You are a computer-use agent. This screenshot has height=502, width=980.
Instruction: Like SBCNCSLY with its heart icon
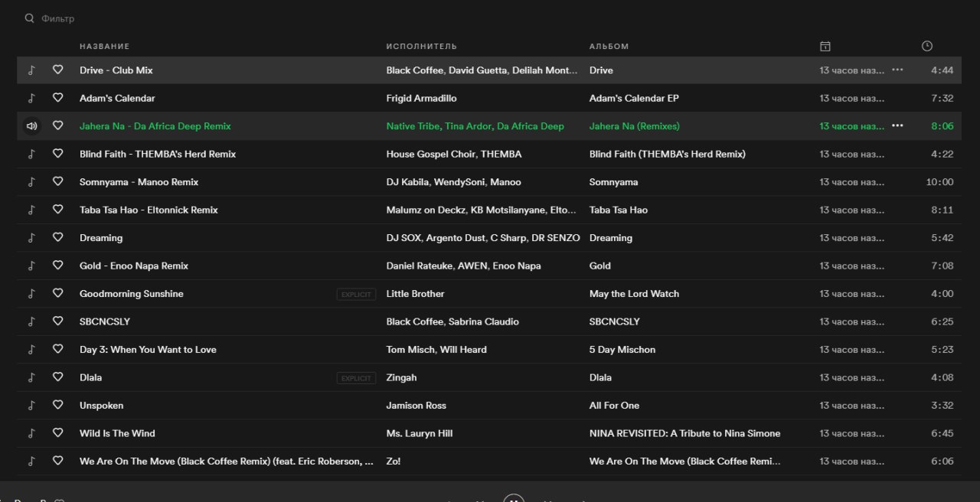pyautogui.click(x=57, y=321)
